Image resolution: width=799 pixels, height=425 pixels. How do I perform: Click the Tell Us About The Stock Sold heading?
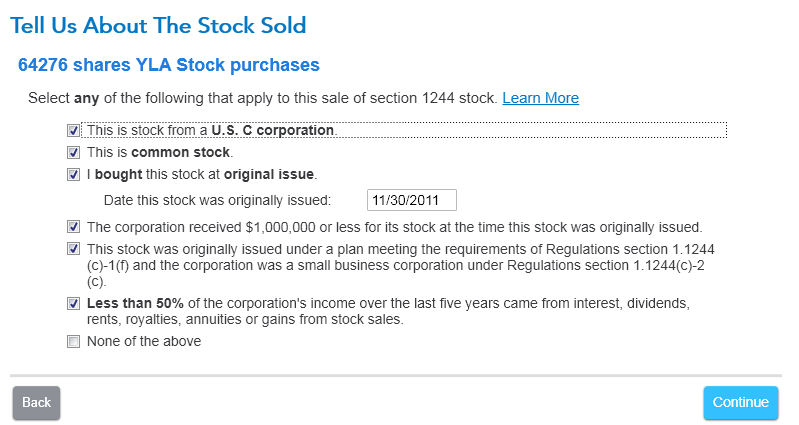click(x=158, y=25)
